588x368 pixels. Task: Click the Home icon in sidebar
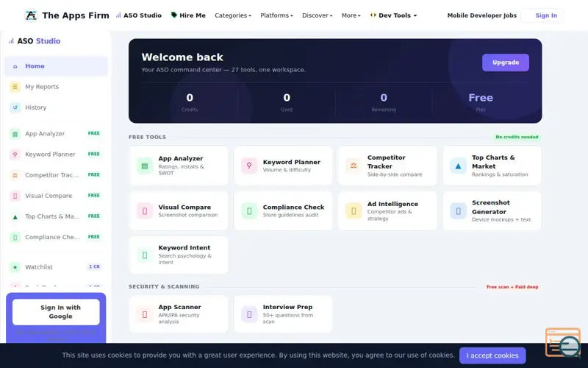[15, 66]
